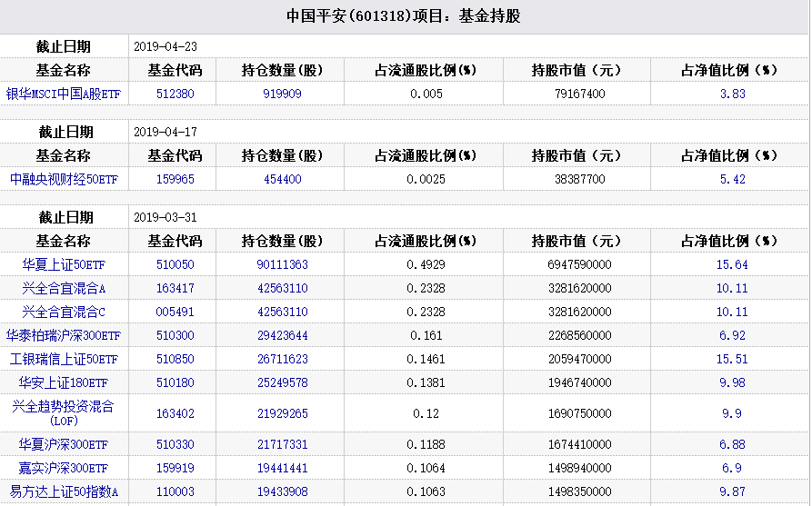Image resolution: width=812 pixels, height=506 pixels.
Task: Select market value 38387700
Action: click(579, 180)
